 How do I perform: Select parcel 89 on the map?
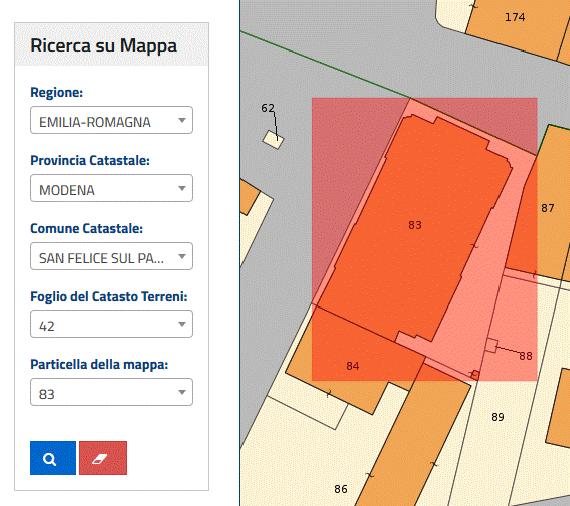tap(498, 417)
